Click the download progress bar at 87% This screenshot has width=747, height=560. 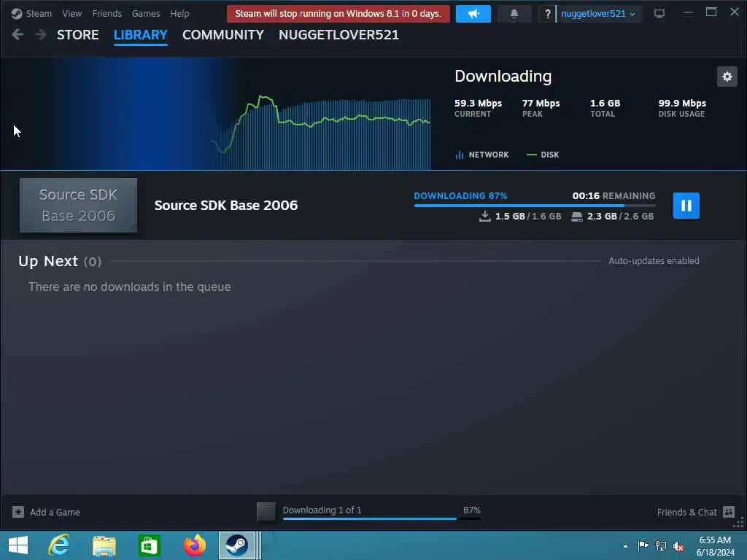535,205
